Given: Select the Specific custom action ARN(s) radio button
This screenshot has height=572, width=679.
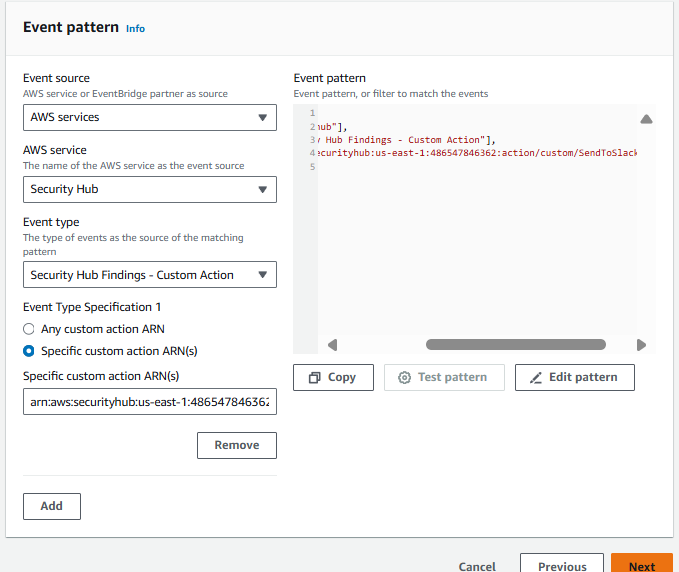Looking at the screenshot, I should [29, 351].
